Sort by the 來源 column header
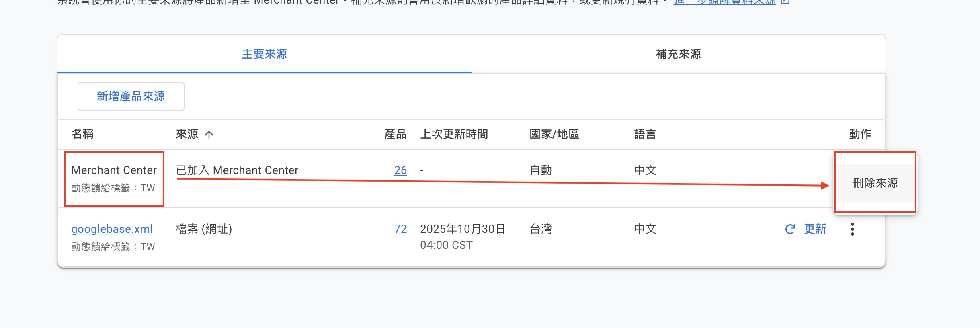The width and height of the screenshot is (980, 328). (x=187, y=134)
